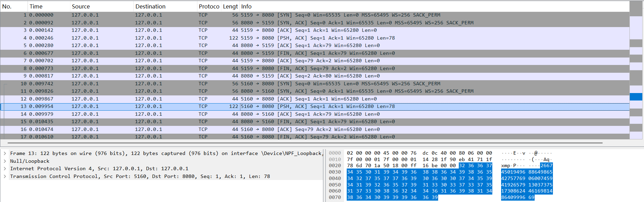Expand Internet Protocol Version 4 details

pos(5,169)
